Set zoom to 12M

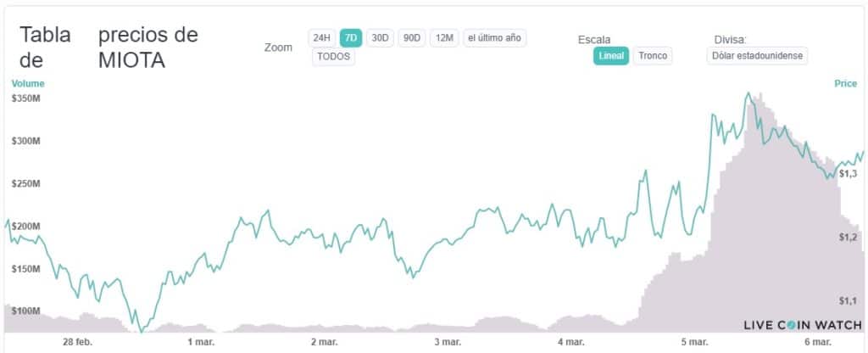(444, 38)
